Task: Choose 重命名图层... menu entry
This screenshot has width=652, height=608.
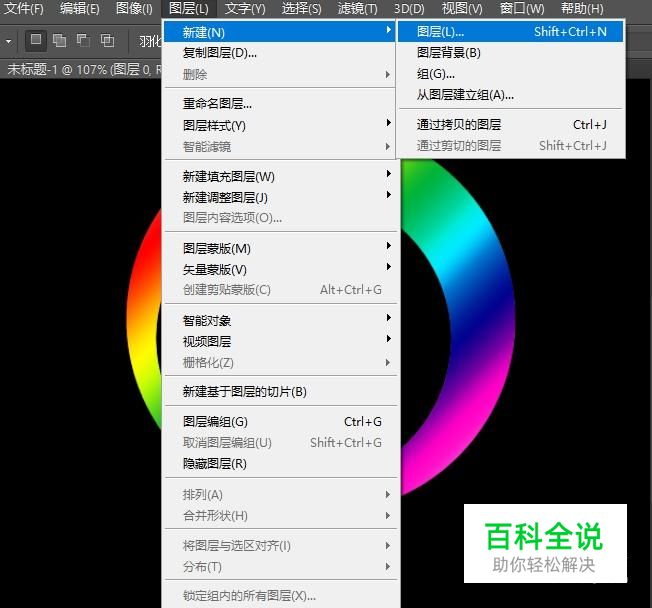Action: [279, 104]
